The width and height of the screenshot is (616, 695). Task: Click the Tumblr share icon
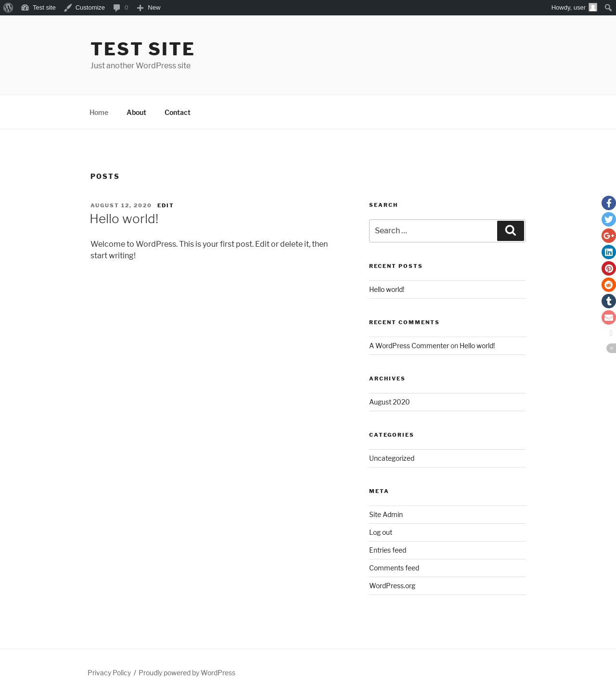pyautogui.click(x=609, y=301)
